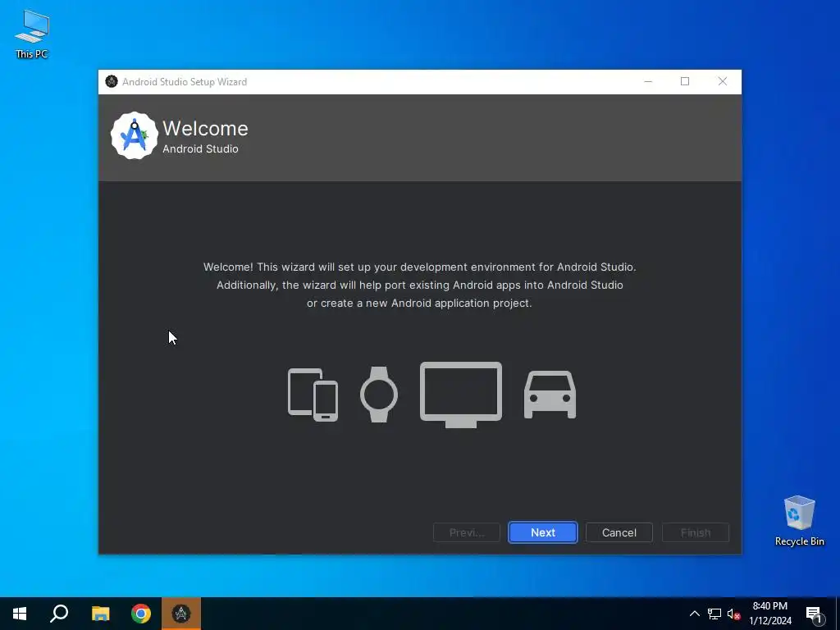Viewport: 840px width, 630px height.
Task: Click the Android Studio logo in header
Action: click(x=134, y=135)
